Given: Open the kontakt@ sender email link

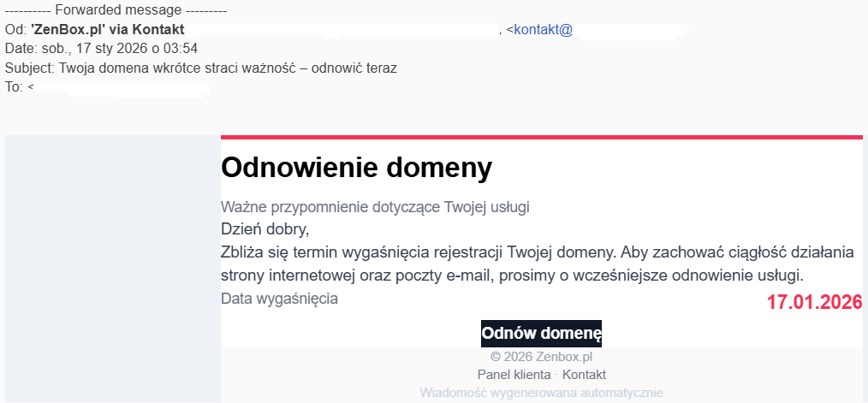Looking at the screenshot, I should tap(543, 30).
